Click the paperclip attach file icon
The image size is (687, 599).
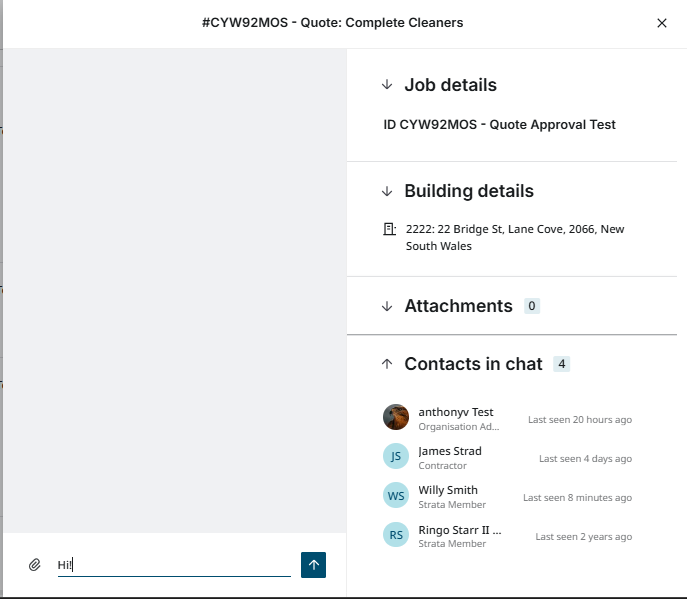pyautogui.click(x=35, y=565)
